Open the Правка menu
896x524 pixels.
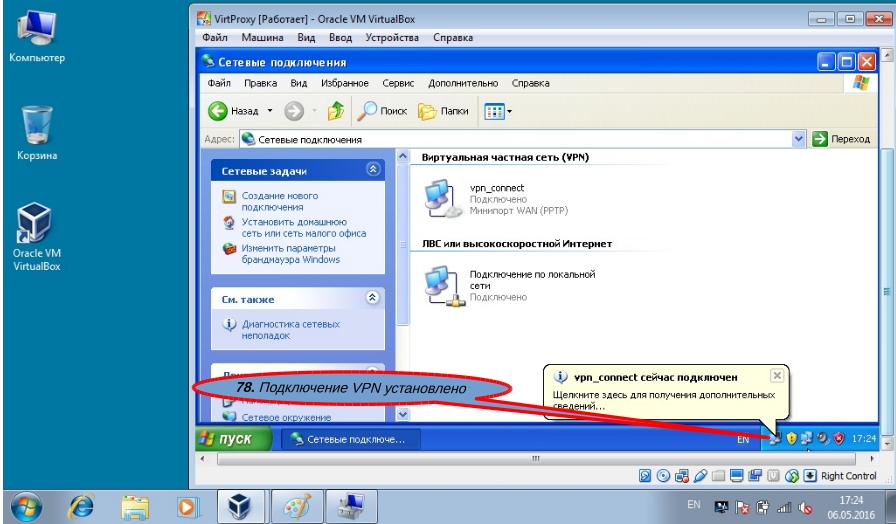(261, 83)
